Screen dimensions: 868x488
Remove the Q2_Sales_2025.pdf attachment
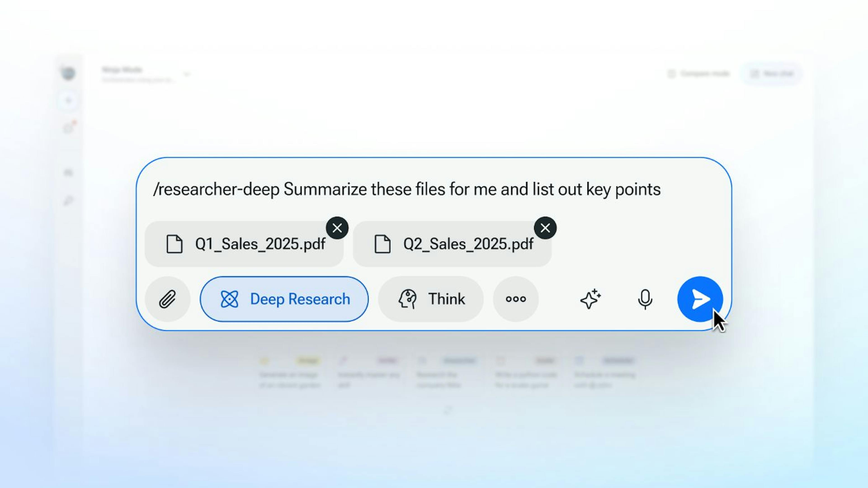(545, 228)
